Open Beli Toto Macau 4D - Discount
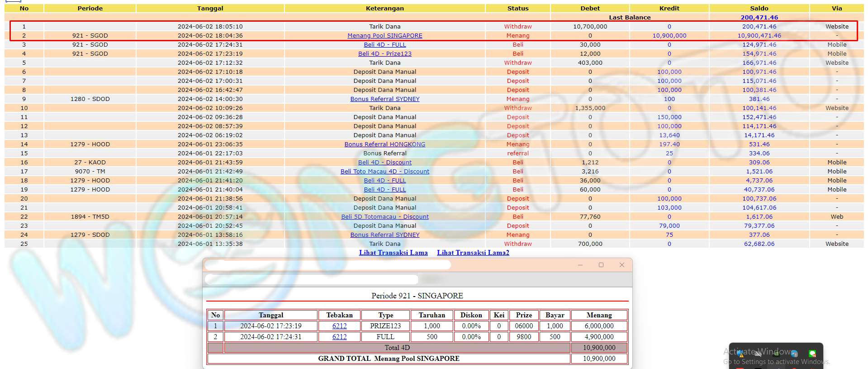The image size is (868, 369). tap(384, 172)
